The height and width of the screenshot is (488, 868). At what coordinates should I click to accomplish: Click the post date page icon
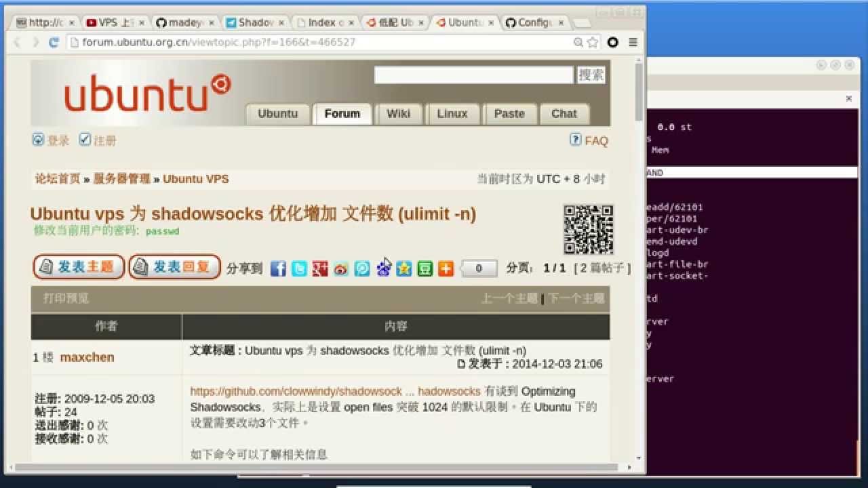pyautogui.click(x=462, y=364)
